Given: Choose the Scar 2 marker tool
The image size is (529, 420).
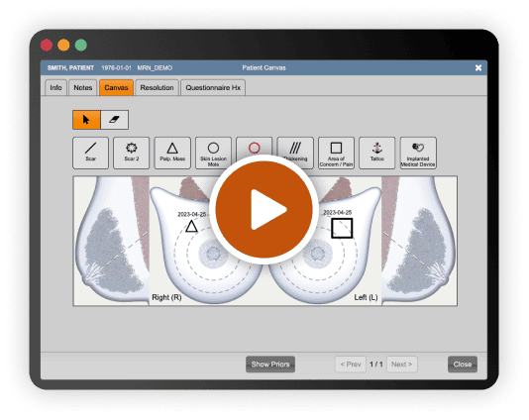Looking at the screenshot, I should click(x=131, y=153).
